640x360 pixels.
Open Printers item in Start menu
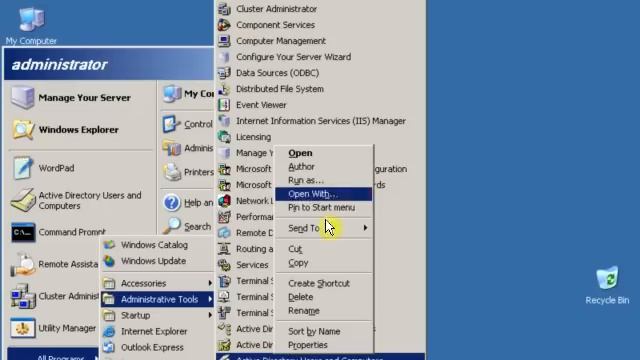click(x=187, y=172)
